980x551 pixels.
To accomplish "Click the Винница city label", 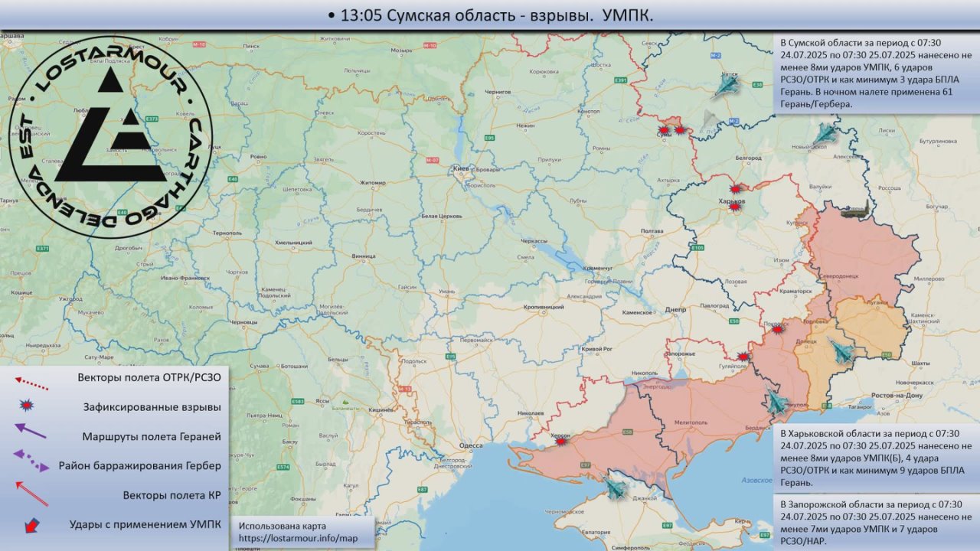I will coord(364,256).
